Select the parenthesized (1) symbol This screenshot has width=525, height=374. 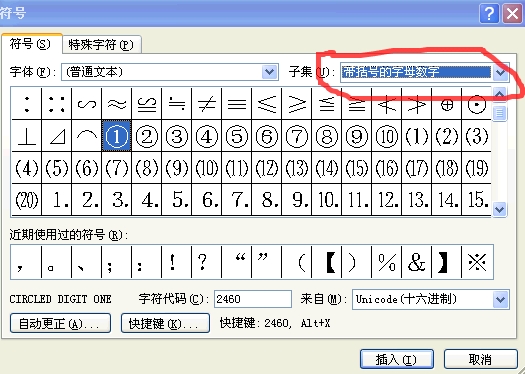coord(417,136)
